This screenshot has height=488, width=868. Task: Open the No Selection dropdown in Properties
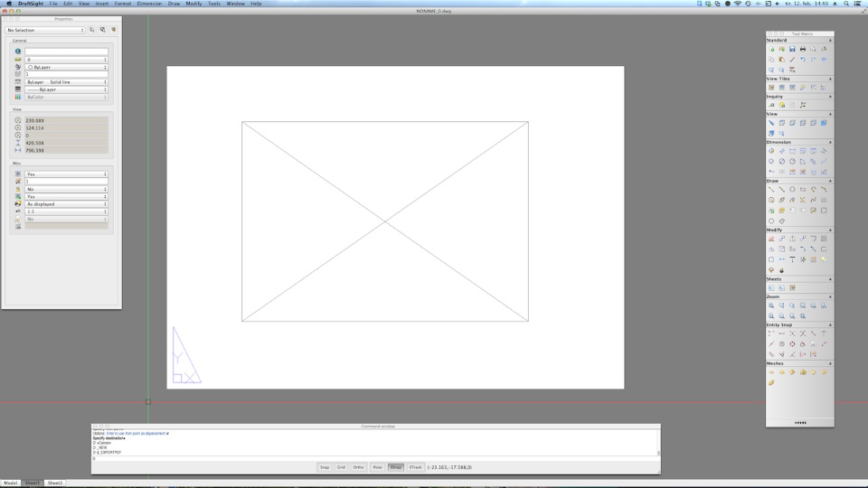coord(45,30)
